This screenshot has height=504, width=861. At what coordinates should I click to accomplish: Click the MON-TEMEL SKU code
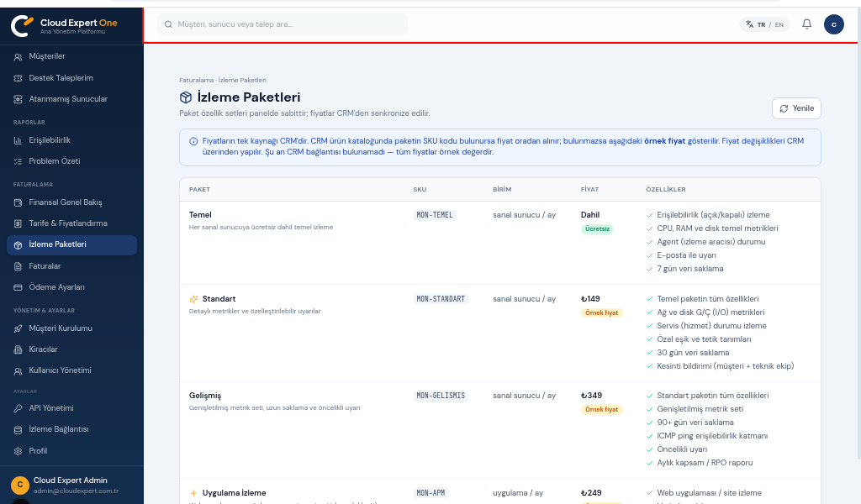(x=435, y=215)
